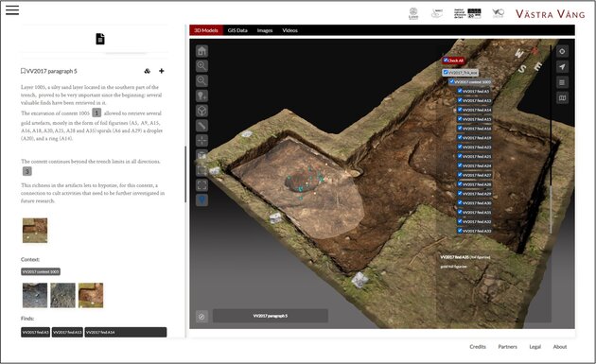596x364 pixels.
Task: Switch to the 3D Models tab
Action: [x=206, y=30]
